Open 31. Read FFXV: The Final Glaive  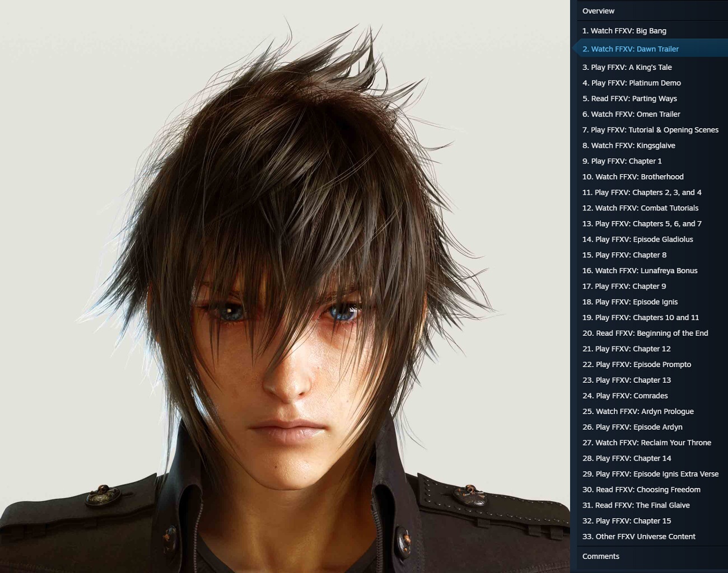click(636, 506)
